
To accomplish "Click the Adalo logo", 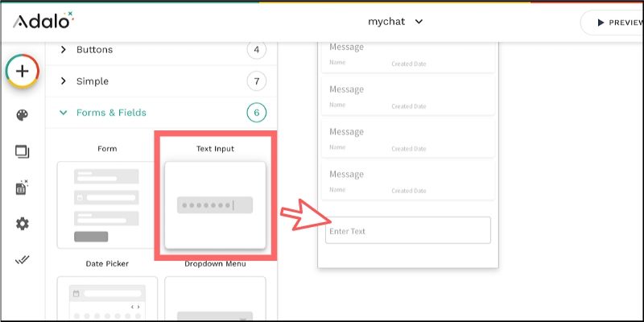I will (43, 21).
